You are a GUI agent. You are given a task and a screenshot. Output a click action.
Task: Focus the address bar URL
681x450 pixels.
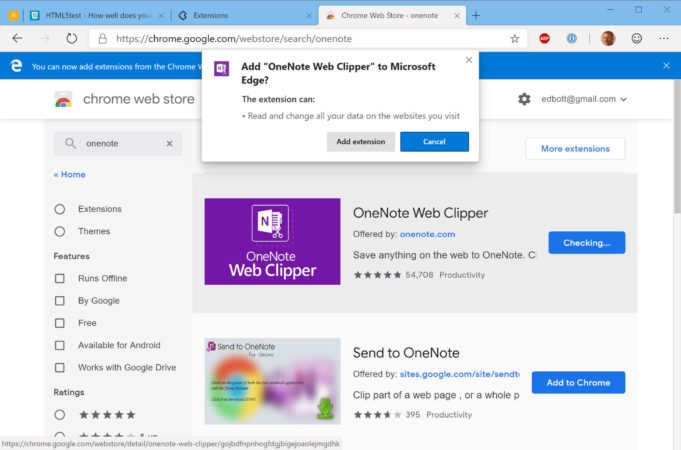234,39
